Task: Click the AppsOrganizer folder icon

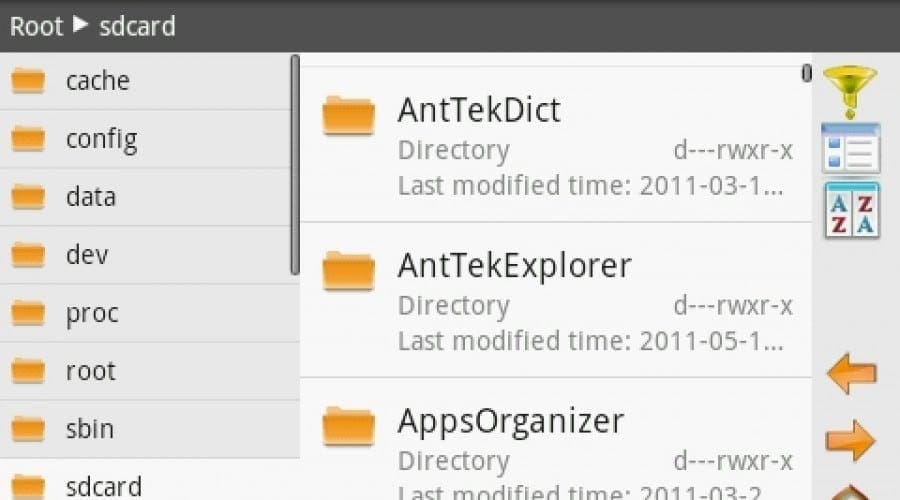Action: pos(348,426)
